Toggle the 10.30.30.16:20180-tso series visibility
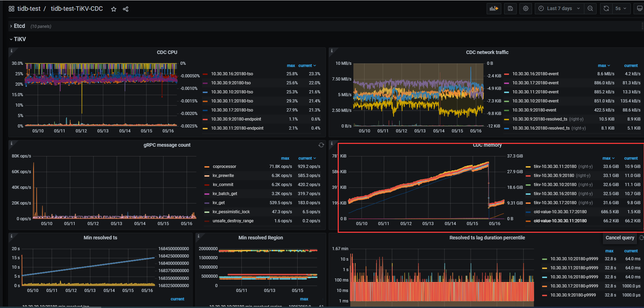Viewport: 644px width, 308px height. [x=232, y=74]
